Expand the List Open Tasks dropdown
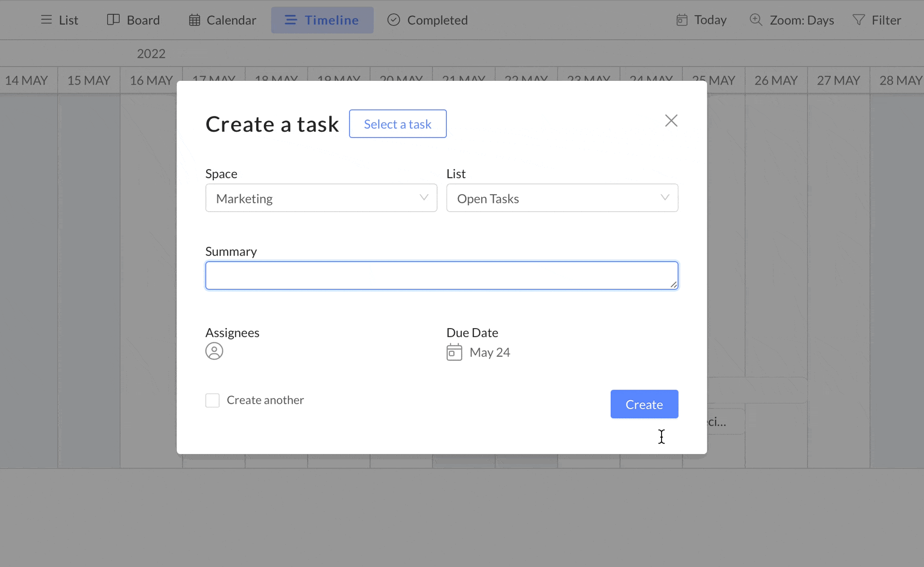Viewport: 924px width, 567px height. (562, 198)
